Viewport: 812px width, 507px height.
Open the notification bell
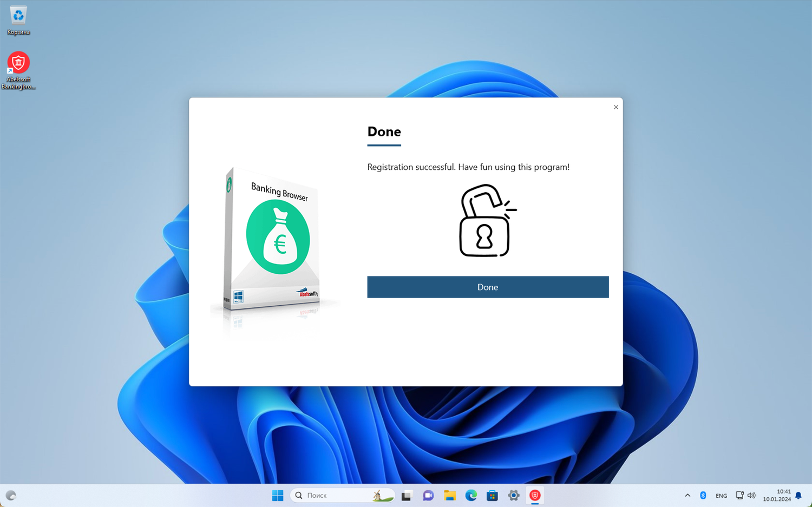(x=798, y=495)
